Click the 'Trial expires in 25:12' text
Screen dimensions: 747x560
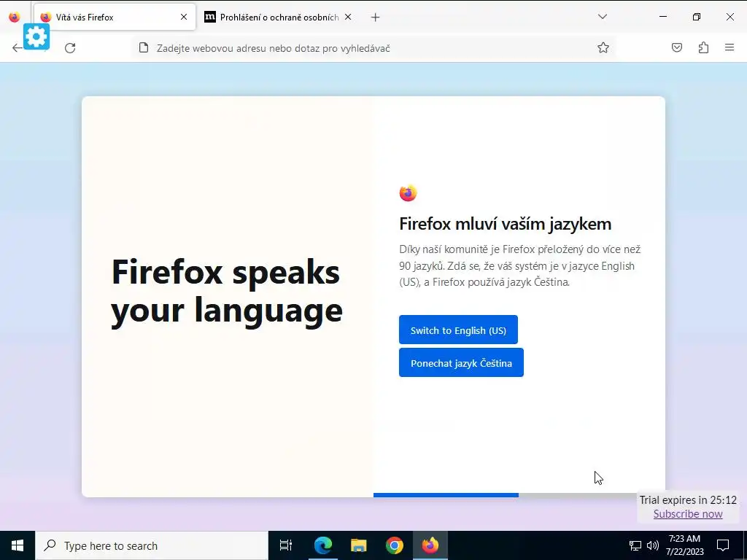pos(688,500)
